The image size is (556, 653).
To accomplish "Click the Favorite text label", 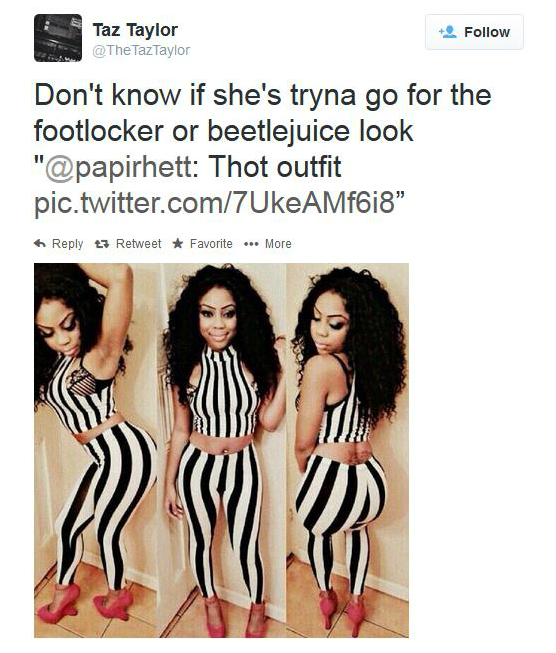I will 211,244.
